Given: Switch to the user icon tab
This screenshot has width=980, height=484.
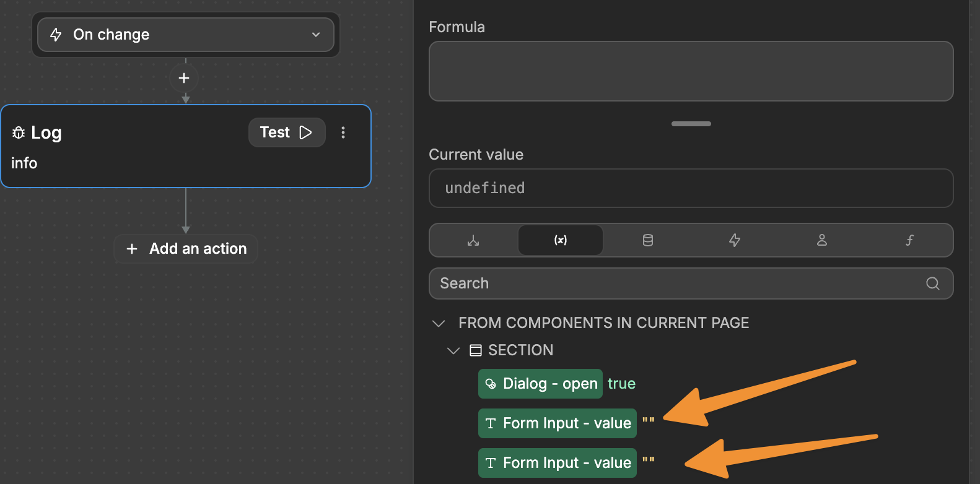Looking at the screenshot, I should click(822, 240).
